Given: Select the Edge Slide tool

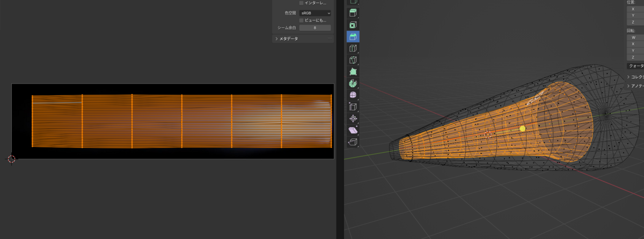Looking at the screenshot, I should (353, 107).
